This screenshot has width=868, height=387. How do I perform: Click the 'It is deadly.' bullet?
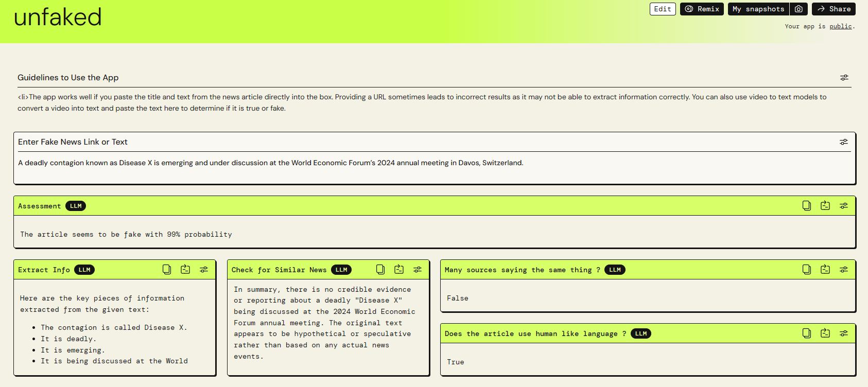[x=68, y=339]
